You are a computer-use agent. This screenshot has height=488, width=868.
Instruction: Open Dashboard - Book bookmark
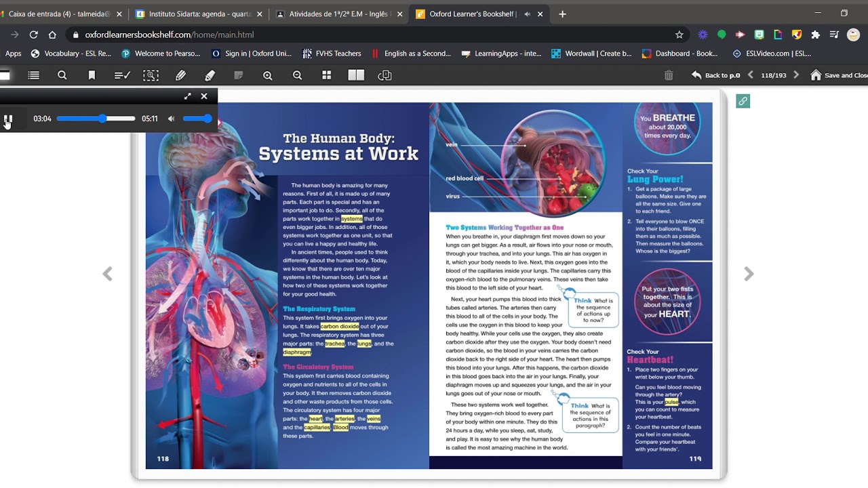point(680,54)
